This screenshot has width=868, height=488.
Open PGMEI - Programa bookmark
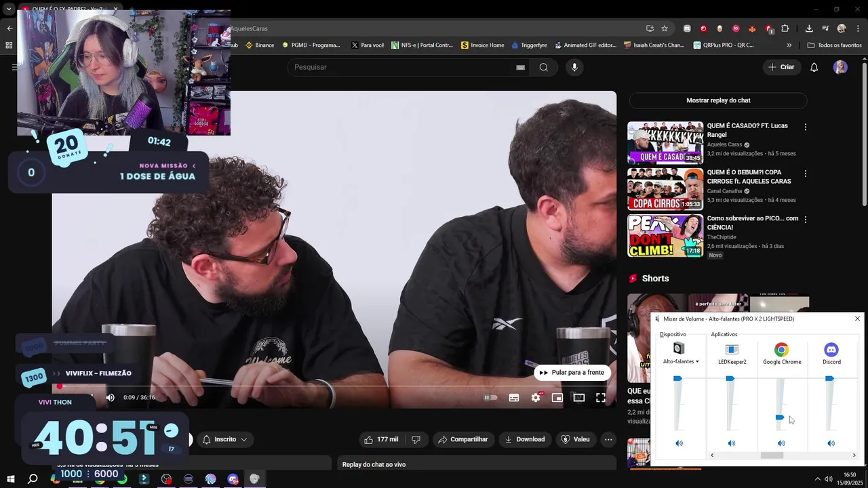point(311,45)
